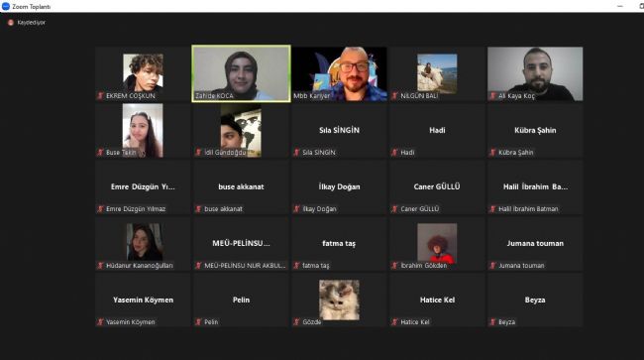The width and height of the screenshot is (644, 360).
Task: Click Gözde's cat profile picture
Action: (339, 300)
